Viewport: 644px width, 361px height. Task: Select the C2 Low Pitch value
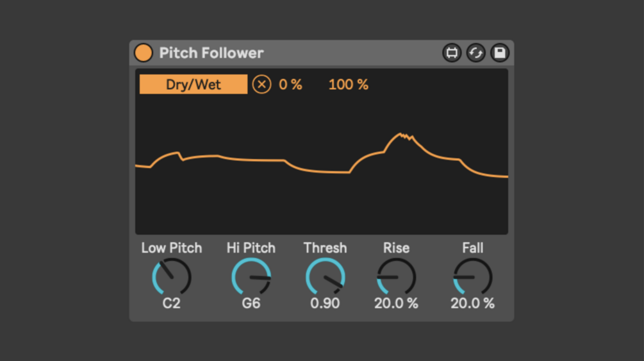(x=172, y=303)
